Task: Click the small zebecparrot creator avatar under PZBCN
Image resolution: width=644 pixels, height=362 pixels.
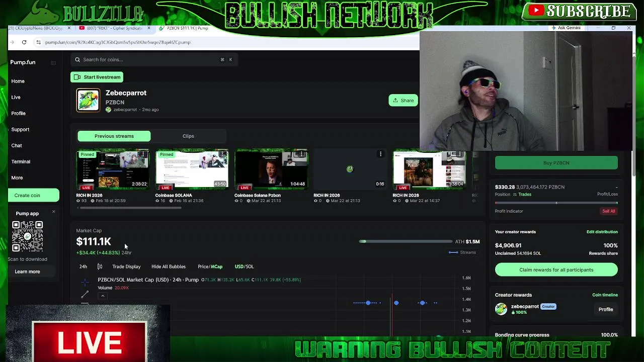Action: pos(108,110)
